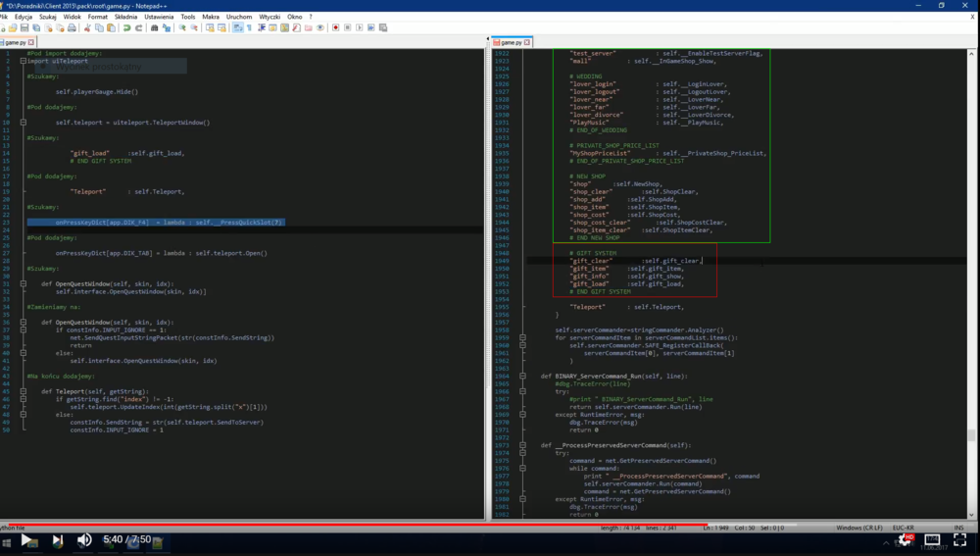Image resolution: width=980 pixels, height=556 pixels.
Task: Open the Ustawienia menu
Action: click(159, 17)
